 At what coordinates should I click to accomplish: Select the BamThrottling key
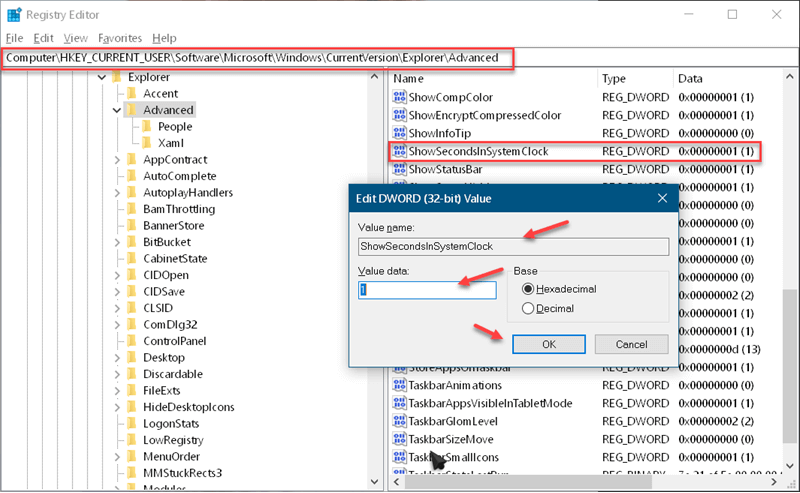tap(179, 209)
